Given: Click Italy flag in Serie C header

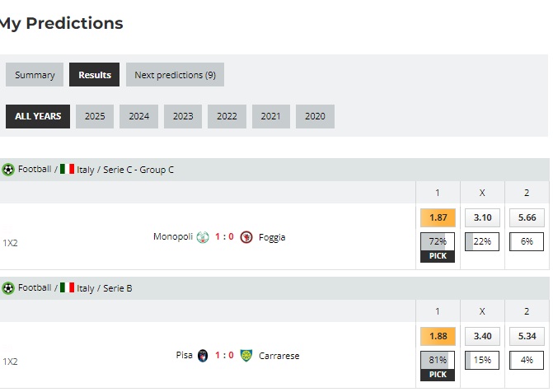Looking at the screenshot, I should point(68,170).
